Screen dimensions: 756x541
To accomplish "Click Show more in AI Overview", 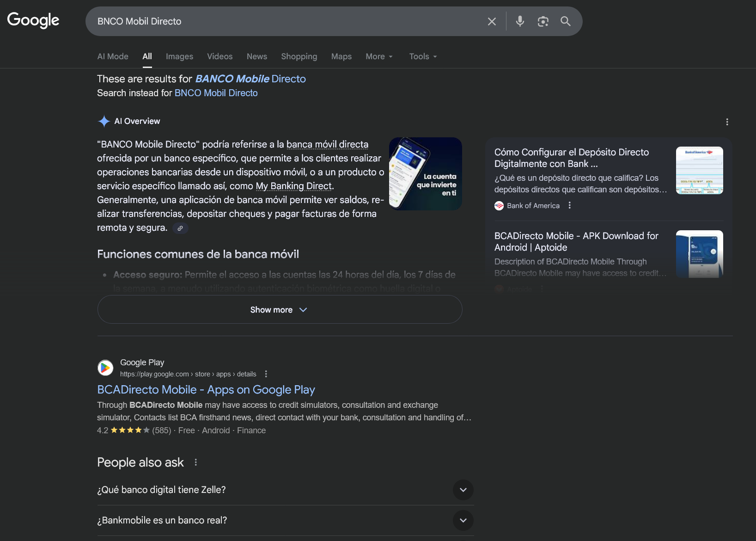I will 280,310.
